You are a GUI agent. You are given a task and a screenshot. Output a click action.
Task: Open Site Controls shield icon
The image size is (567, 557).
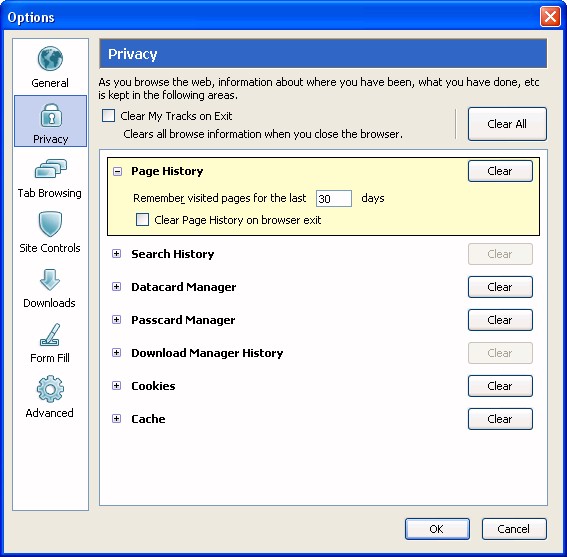tap(50, 224)
